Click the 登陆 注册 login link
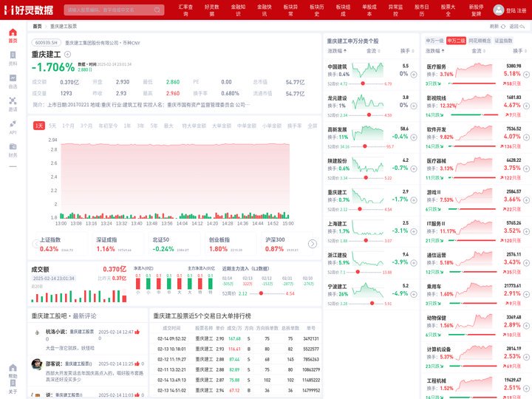 [x=516, y=10]
